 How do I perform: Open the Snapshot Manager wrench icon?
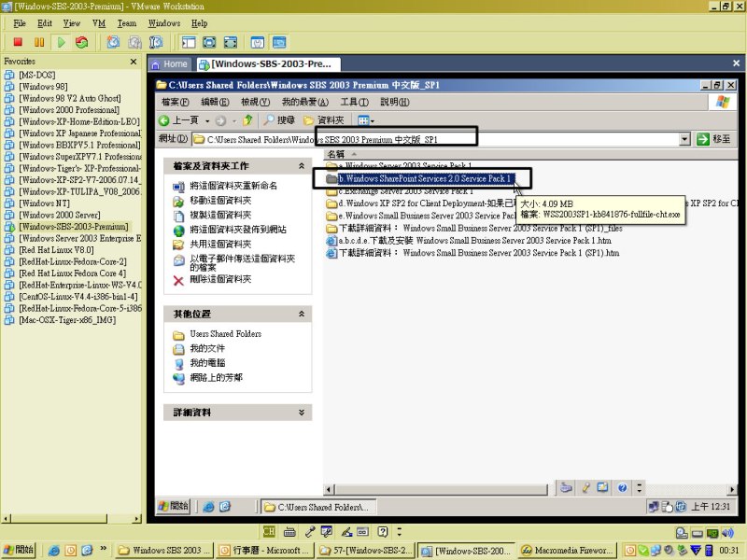coord(156,42)
